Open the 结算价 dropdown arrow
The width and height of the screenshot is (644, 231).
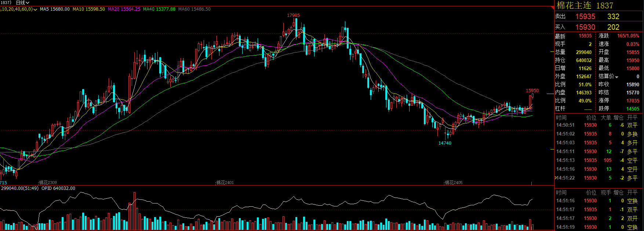click(x=617, y=77)
